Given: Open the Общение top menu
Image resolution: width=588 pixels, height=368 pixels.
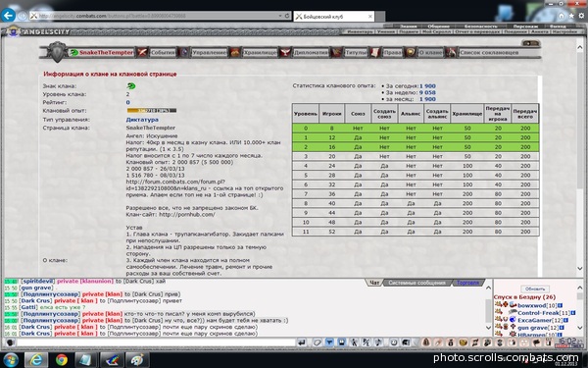Looking at the screenshot, I should click(438, 26).
